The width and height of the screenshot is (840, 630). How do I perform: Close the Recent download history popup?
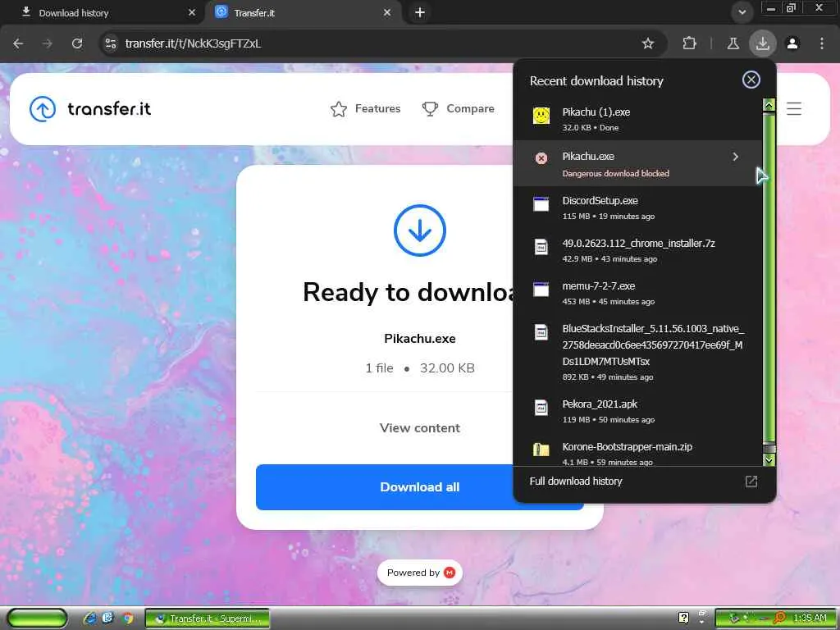pyautogui.click(x=751, y=80)
